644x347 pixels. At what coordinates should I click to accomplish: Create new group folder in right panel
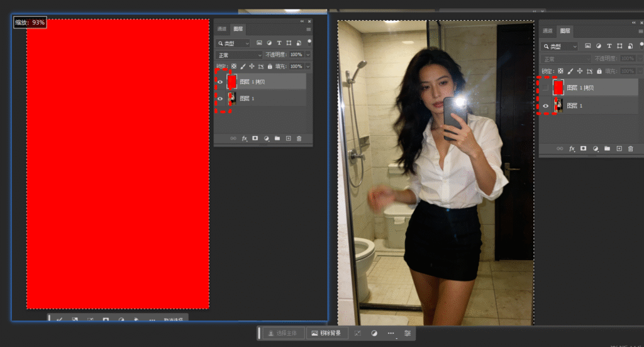coord(607,149)
